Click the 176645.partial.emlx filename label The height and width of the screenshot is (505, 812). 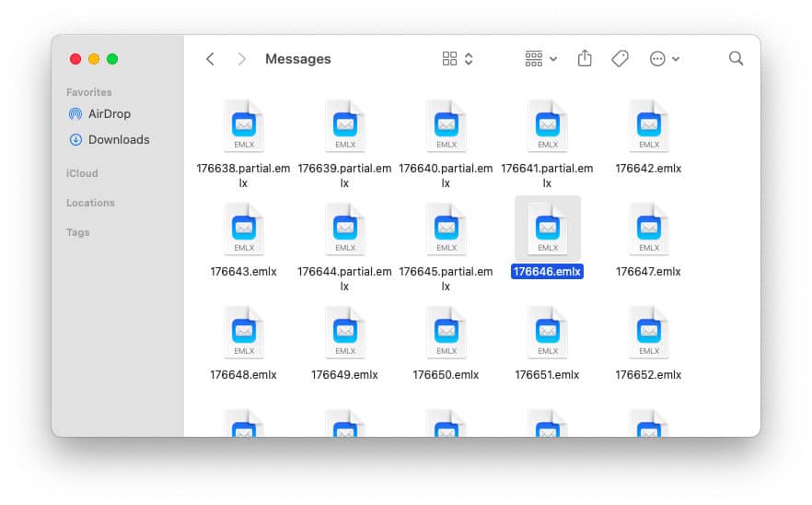[446, 279]
